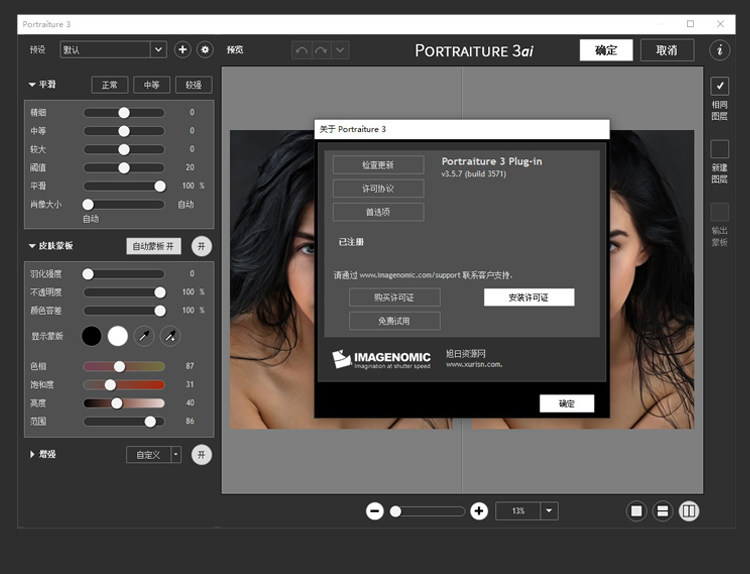Open the undo history dropdown arrow
The width and height of the screenshot is (750, 574).
pos(340,50)
